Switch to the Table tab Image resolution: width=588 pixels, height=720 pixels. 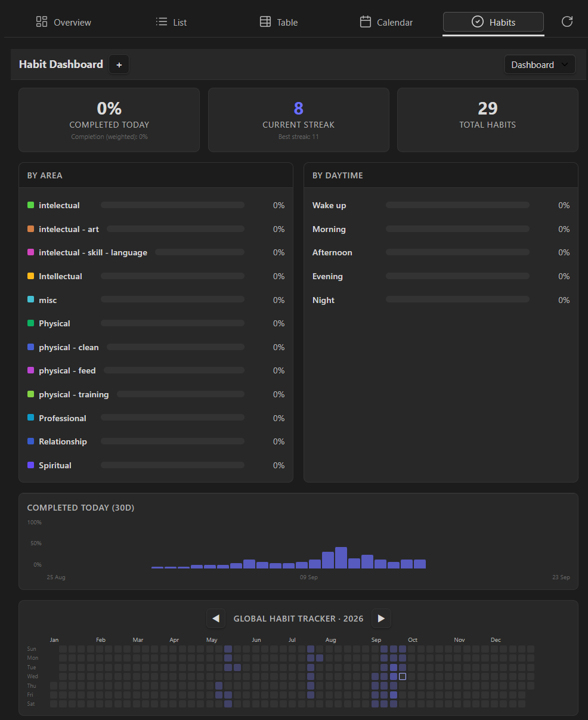point(278,22)
